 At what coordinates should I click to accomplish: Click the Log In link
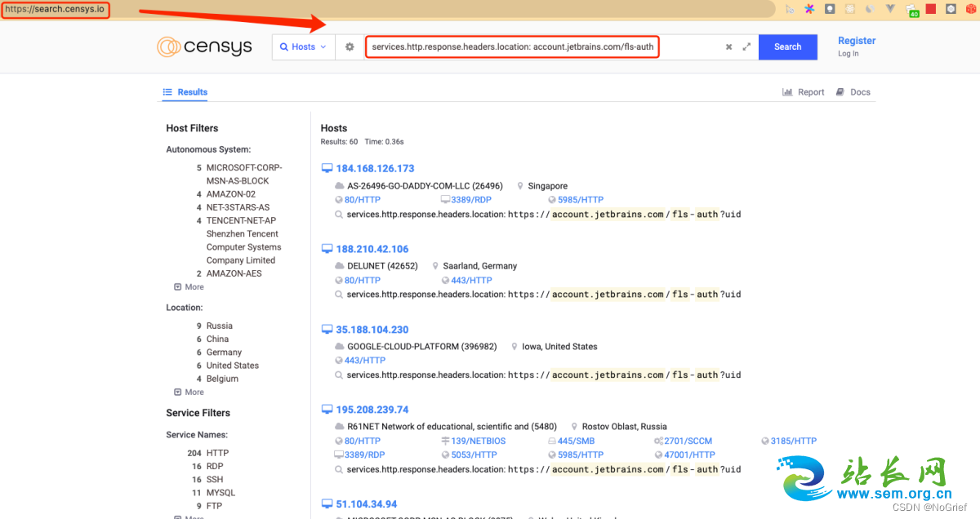[849, 54]
